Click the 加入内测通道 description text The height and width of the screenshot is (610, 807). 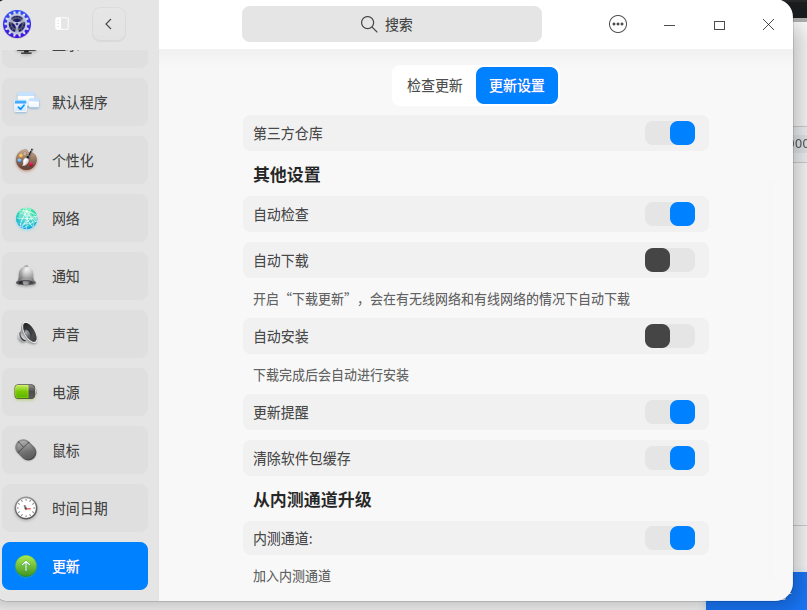tap(292, 577)
